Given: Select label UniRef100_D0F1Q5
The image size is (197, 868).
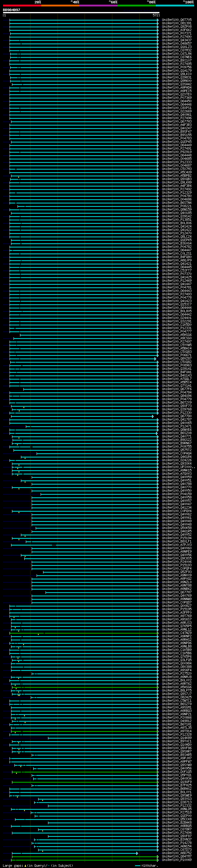Looking at the screenshot, I should pos(177,772).
